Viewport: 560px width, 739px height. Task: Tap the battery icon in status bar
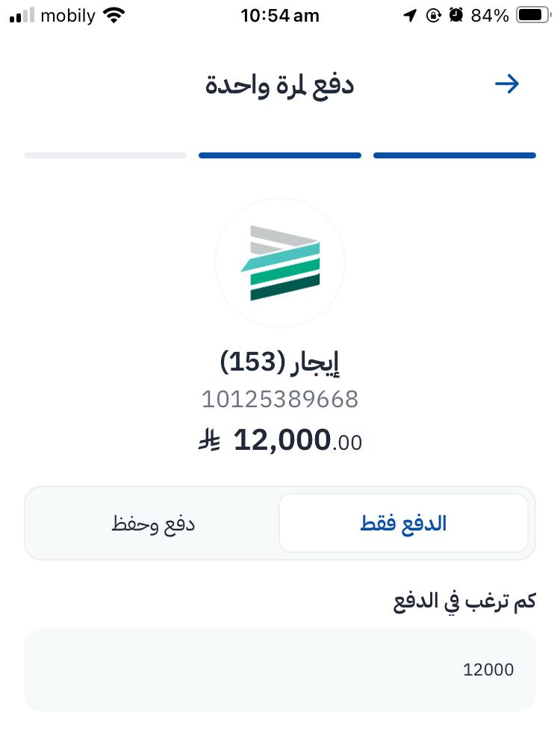533,16
